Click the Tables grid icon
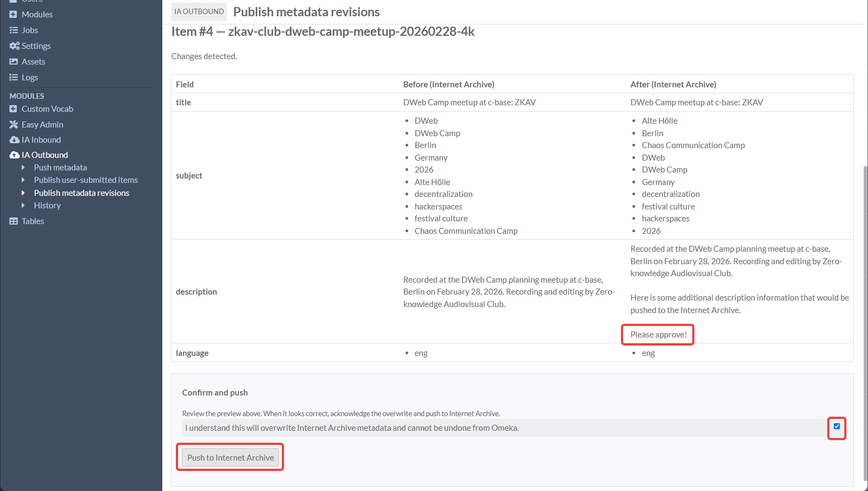This screenshot has height=491, width=868. point(14,221)
